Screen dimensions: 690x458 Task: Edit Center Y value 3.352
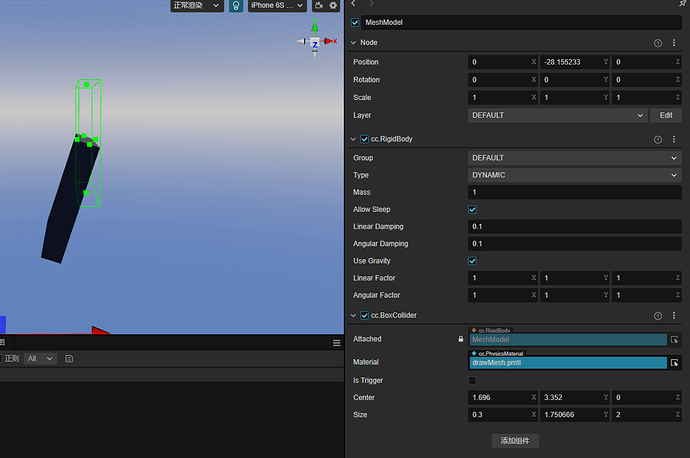(574, 397)
